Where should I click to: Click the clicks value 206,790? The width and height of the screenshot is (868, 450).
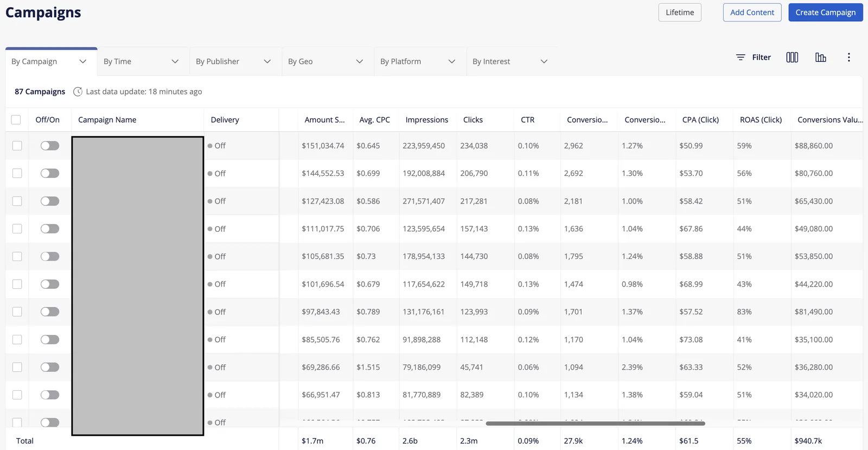pos(474,173)
